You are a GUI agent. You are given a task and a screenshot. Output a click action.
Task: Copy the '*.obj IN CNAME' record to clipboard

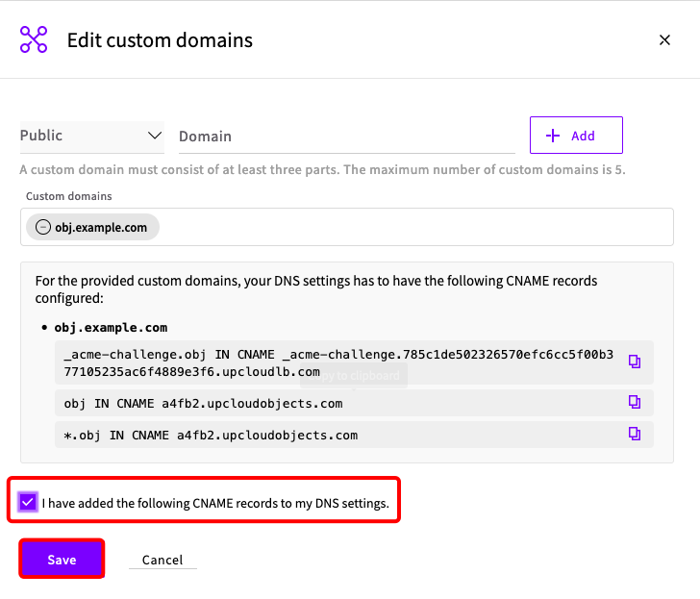tap(635, 434)
